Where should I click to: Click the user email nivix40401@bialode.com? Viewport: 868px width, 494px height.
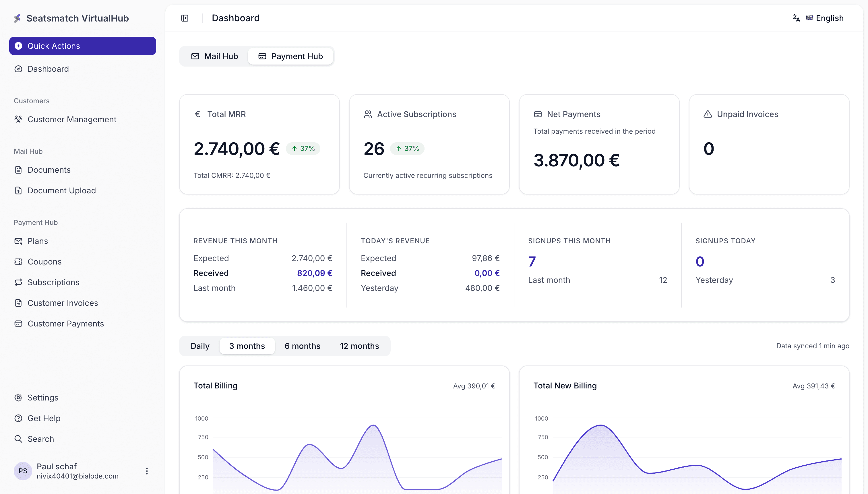click(x=78, y=476)
